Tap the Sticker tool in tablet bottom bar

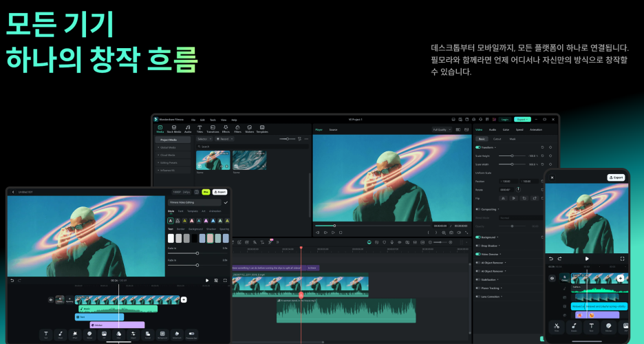click(89, 334)
